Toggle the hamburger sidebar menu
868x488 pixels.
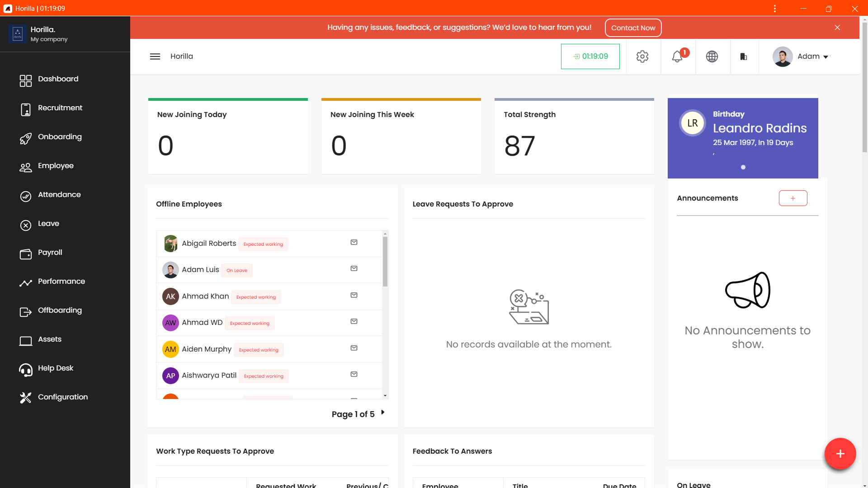pyautogui.click(x=155, y=56)
